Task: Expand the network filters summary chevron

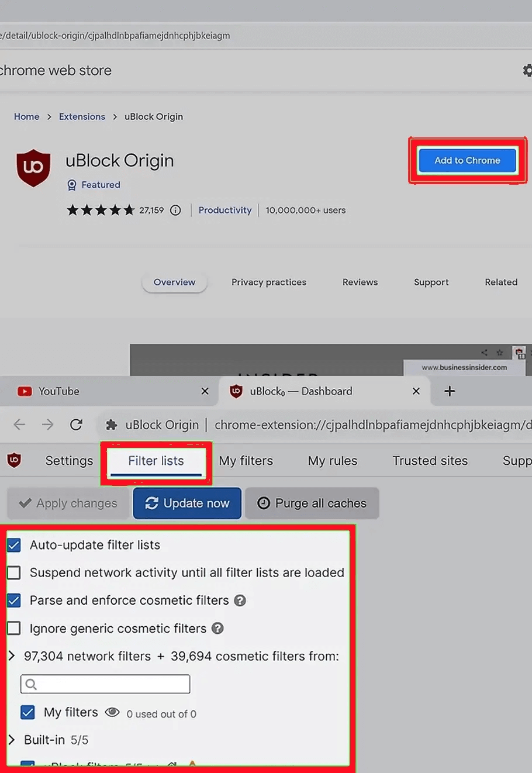Action: 12,656
